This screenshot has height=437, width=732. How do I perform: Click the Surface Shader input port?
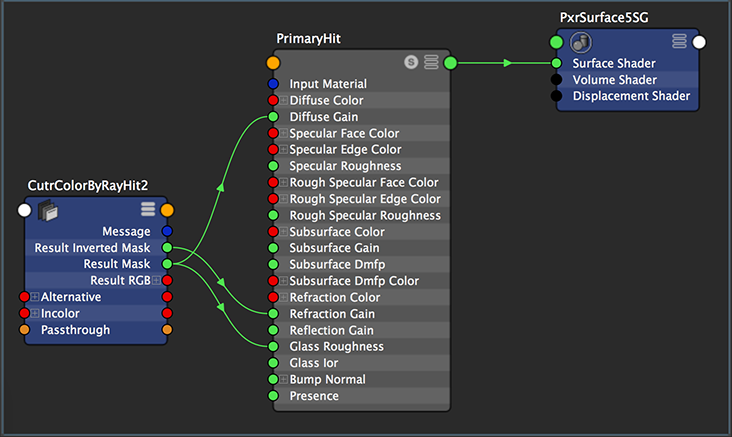[x=556, y=63]
